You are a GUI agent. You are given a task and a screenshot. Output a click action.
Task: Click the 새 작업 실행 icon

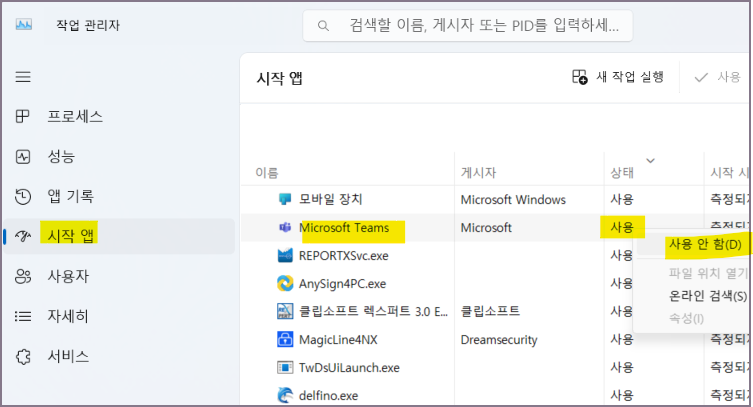click(x=580, y=77)
